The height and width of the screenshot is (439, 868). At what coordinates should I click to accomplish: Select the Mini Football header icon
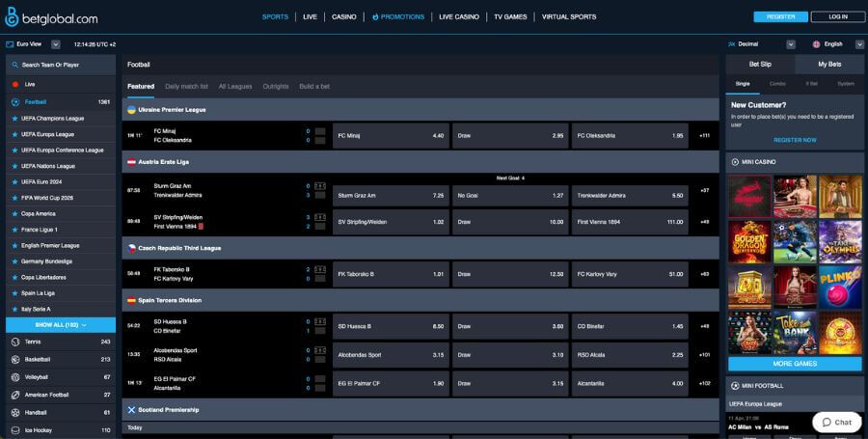(x=735, y=386)
